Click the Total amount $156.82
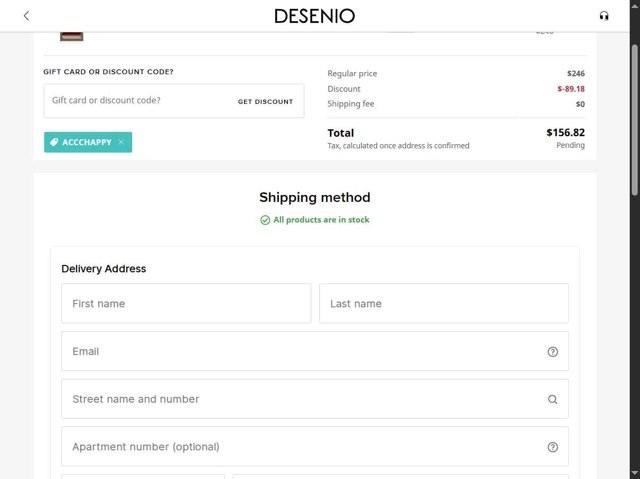This screenshot has width=640, height=479. (565, 133)
